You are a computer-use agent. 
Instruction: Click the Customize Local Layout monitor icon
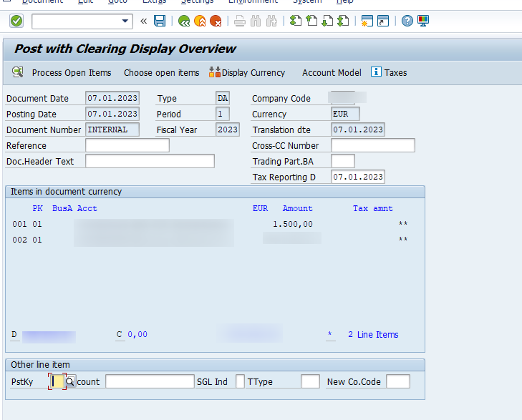pyautogui.click(x=423, y=21)
